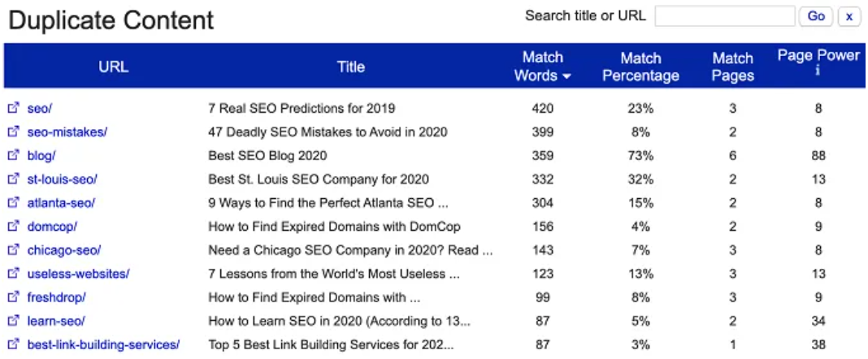This screenshot has height=359, width=868.
Task: Focus the Search title or URL field
Action: (725, 16)
